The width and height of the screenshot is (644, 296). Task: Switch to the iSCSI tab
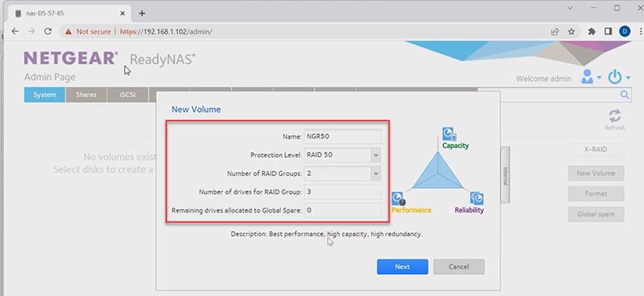pos(127,95)
